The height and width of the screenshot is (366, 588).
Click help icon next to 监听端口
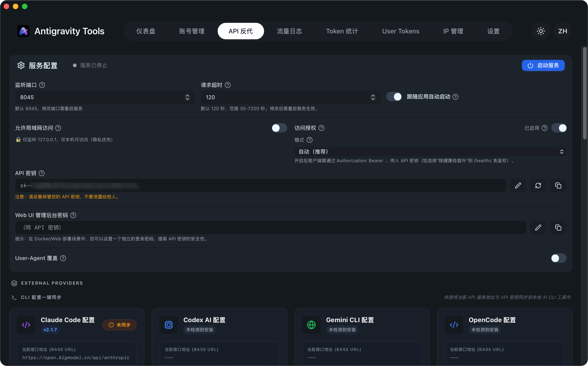coord(42,85)
